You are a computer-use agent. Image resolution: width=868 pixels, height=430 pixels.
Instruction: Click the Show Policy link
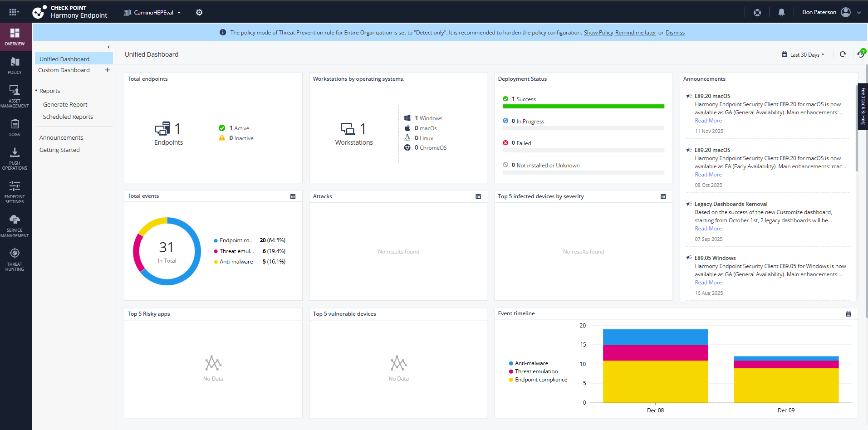tap(598, 33)
